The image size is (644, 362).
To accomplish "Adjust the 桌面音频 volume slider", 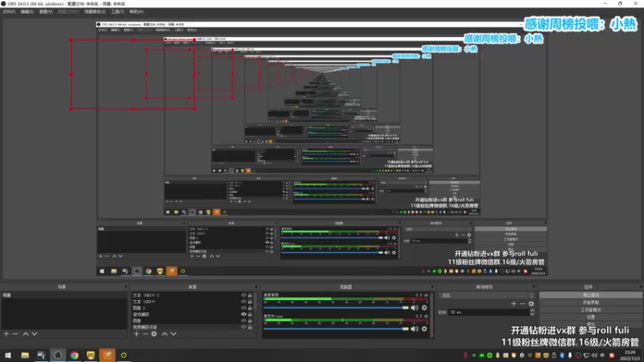I will (336, 308).
